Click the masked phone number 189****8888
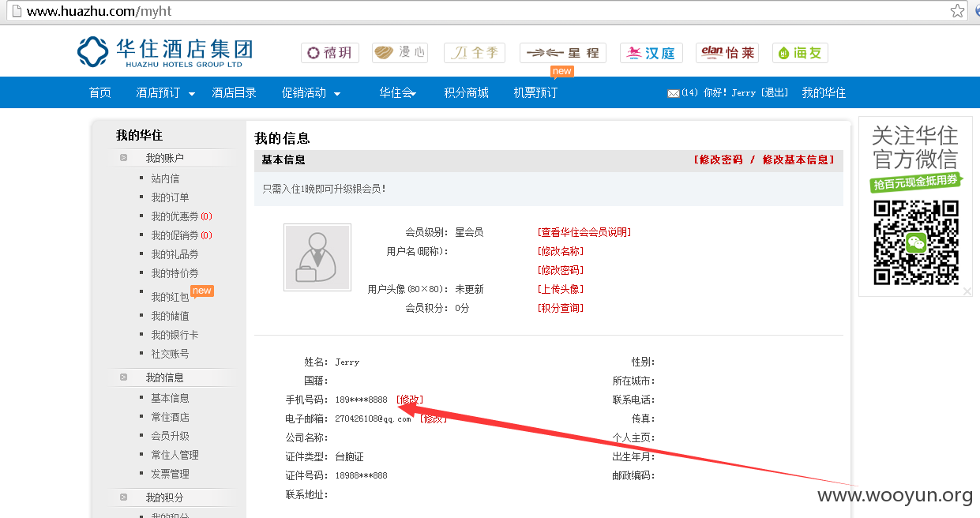 click(x=361, y=400)
